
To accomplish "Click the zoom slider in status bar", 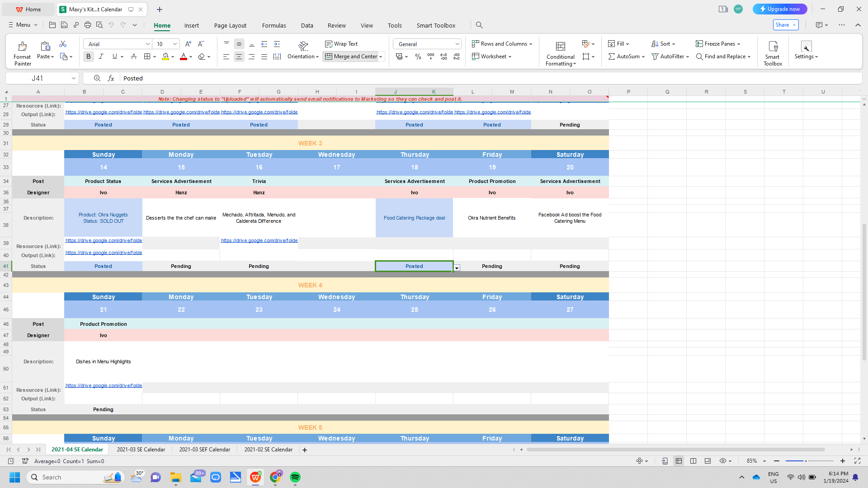I will coord(806,461).
